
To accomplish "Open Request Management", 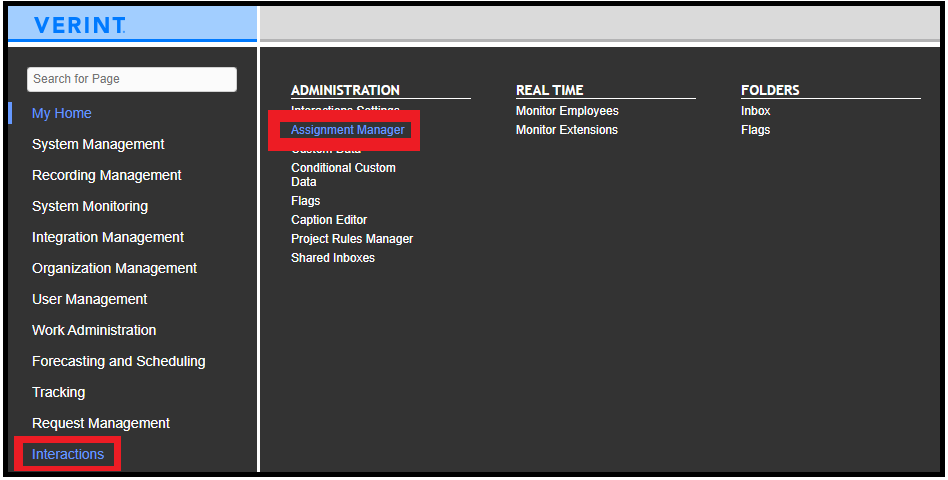I will tap(101, 423).
